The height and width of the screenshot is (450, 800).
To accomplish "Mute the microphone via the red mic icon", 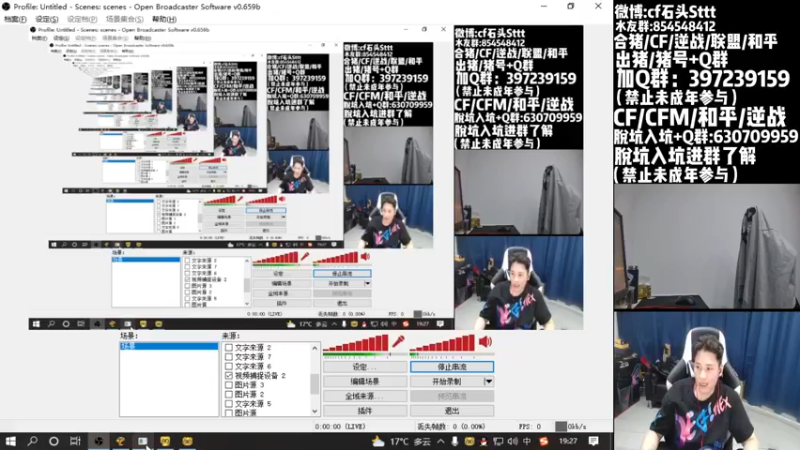I will (x=398, y=342).
